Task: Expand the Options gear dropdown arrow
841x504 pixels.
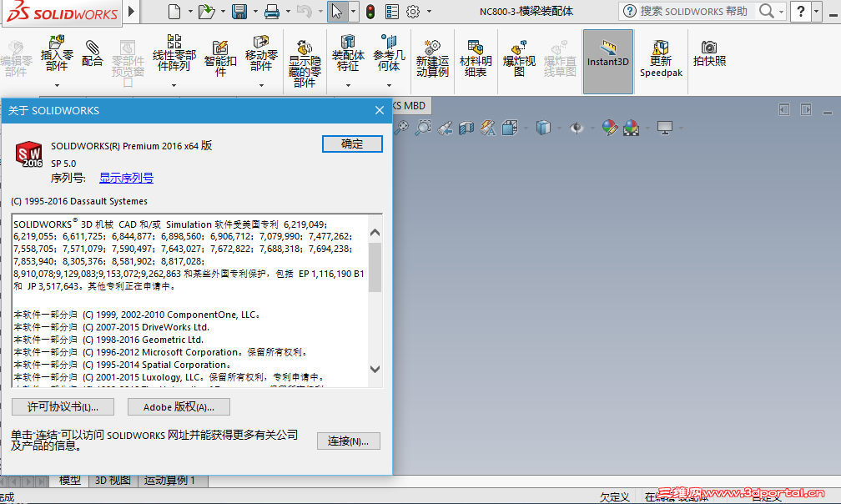Action: [x=429, y=11]
